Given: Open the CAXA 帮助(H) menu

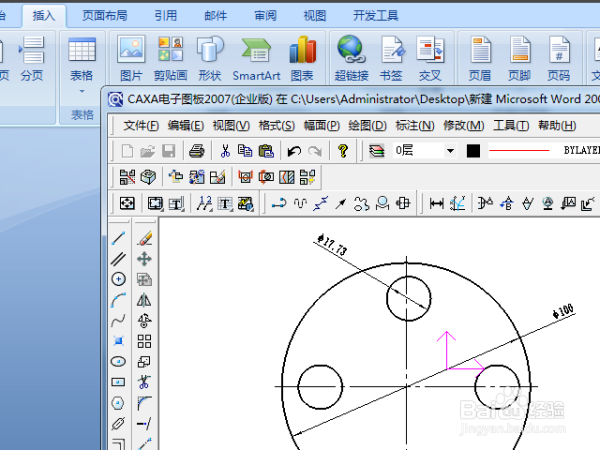Looking at the screenshot, I should [557, 126].
